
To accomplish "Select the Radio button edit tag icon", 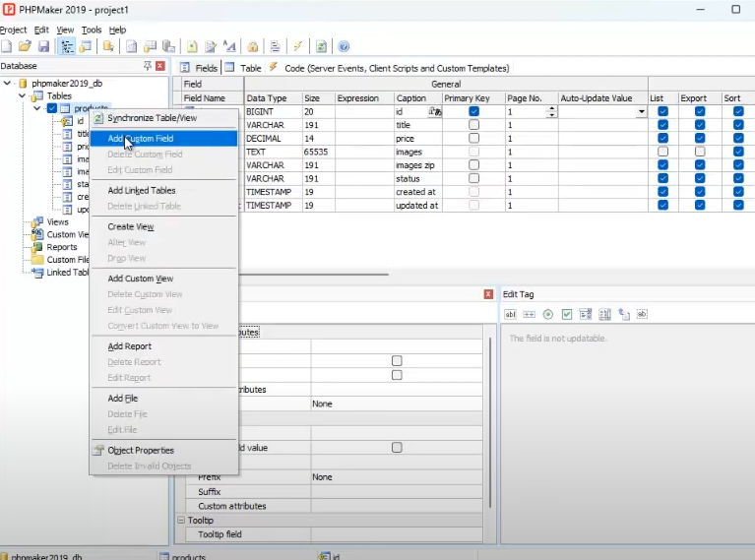I will [548, 314].
